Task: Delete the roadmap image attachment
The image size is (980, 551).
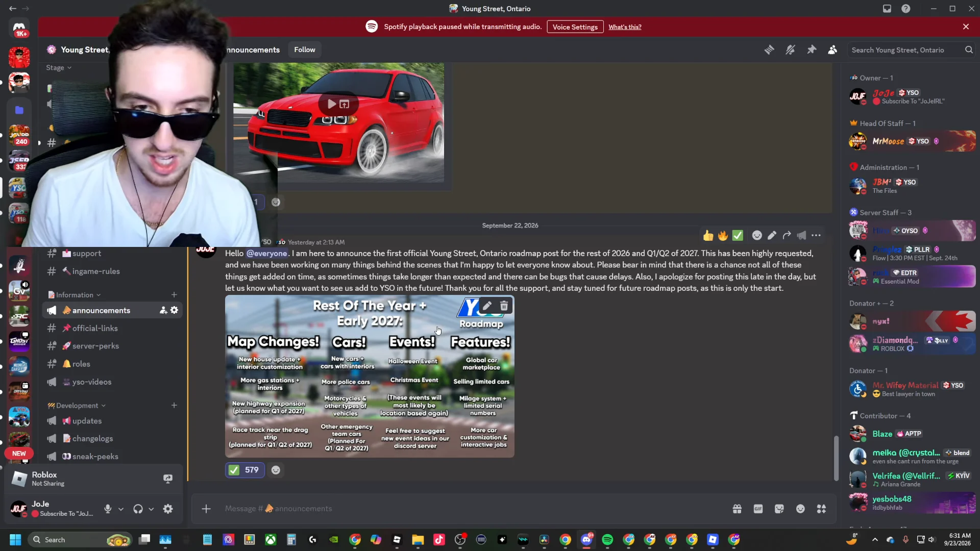Action: point(504,306)
